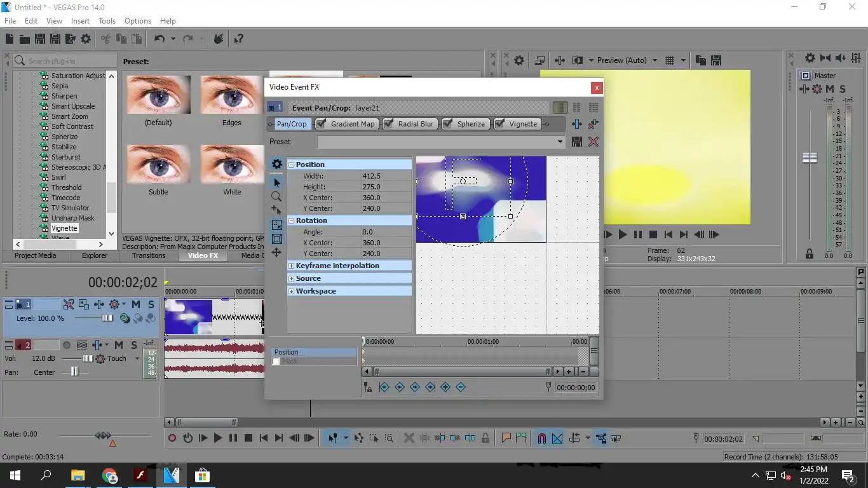The image size is (868, 488).
Task: Toggle Size About Center in Pan/Crop toolbar
Action: click(276, 239)
